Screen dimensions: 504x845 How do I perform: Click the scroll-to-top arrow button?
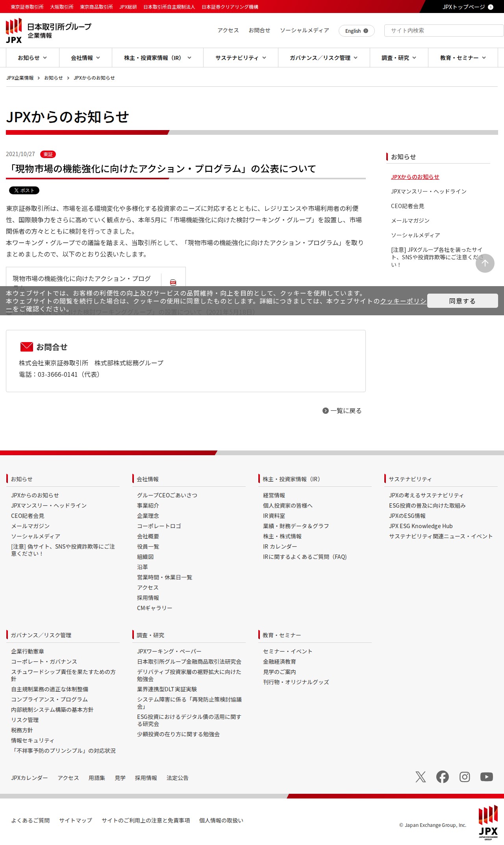pyautogui.click(x=485, y=263)
